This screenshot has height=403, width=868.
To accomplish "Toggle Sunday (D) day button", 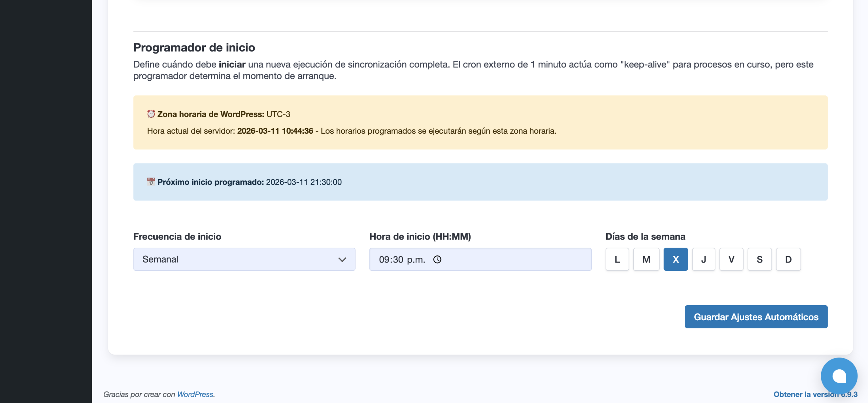I will (x=788, y=260).
